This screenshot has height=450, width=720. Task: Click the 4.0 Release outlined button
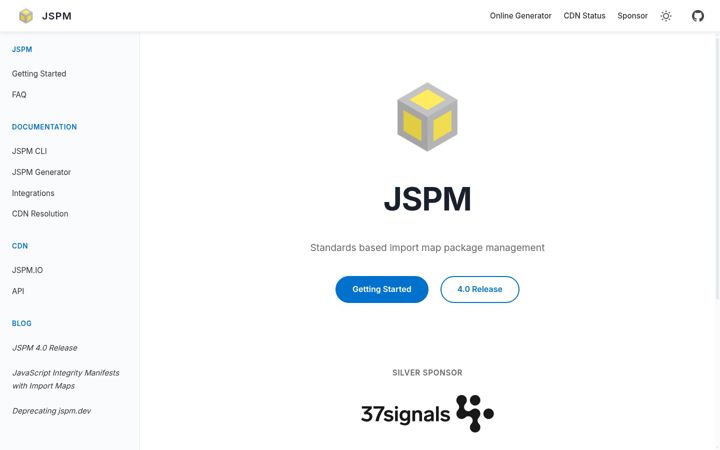click(x=479, y=289)
